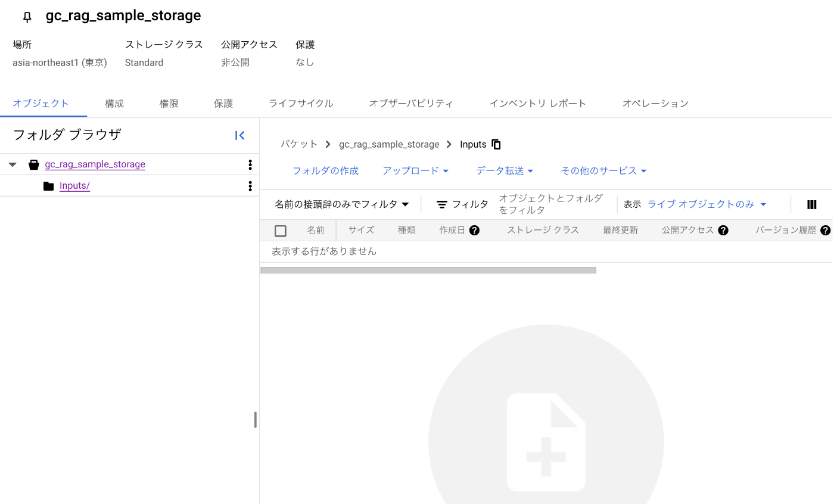Viewport: 834px width, 504px height.
Task: Go to gc_rag_sample_storage in breadcrumb
Action: click(x=389, y=144)
